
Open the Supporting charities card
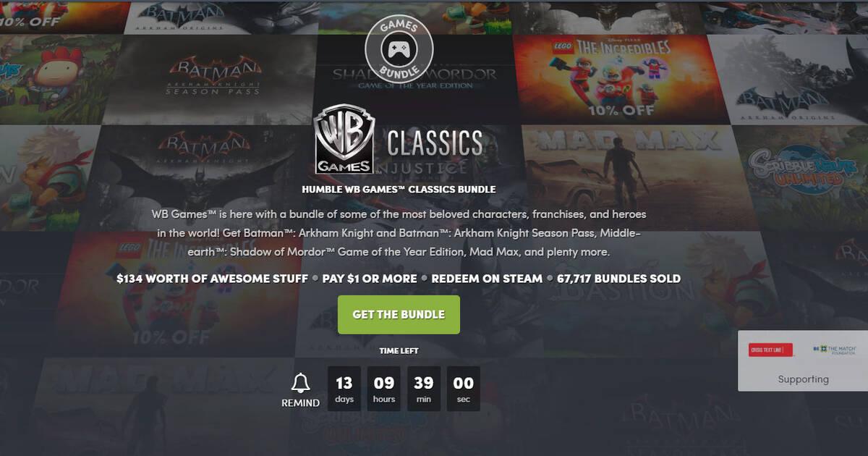[x=803, y=360]
